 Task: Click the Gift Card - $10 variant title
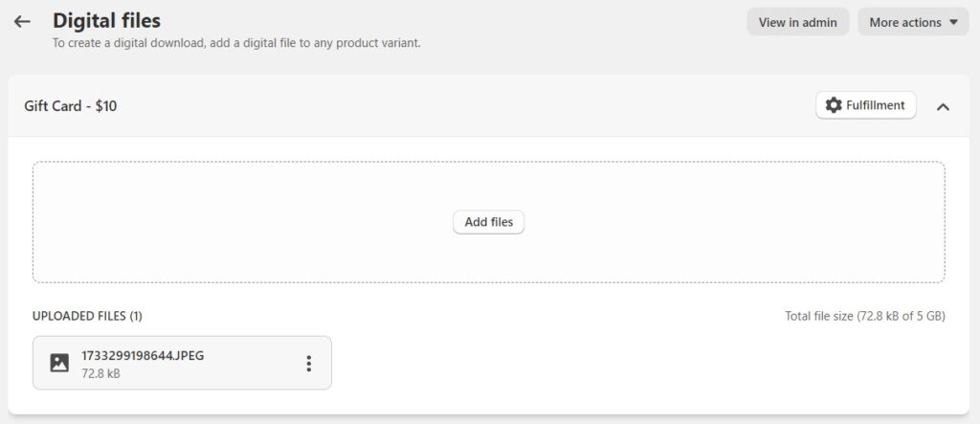point(70,106)
